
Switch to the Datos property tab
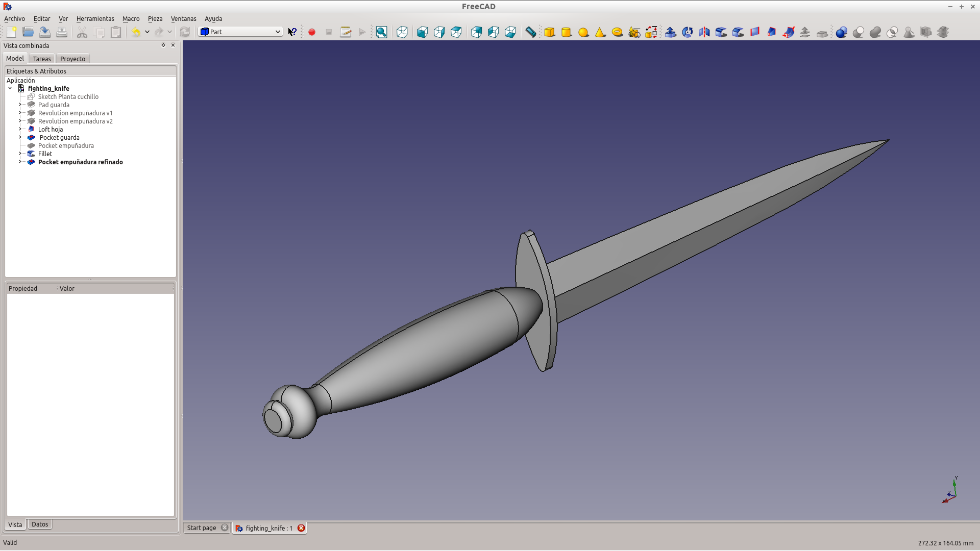40,524
